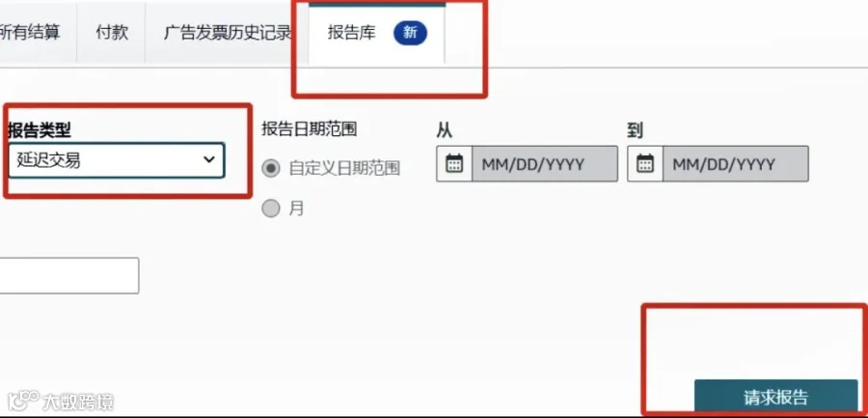Click the empty text box at left
Image resolution: width=868 pixels, height=418 pixels.
tap(68, 275)
